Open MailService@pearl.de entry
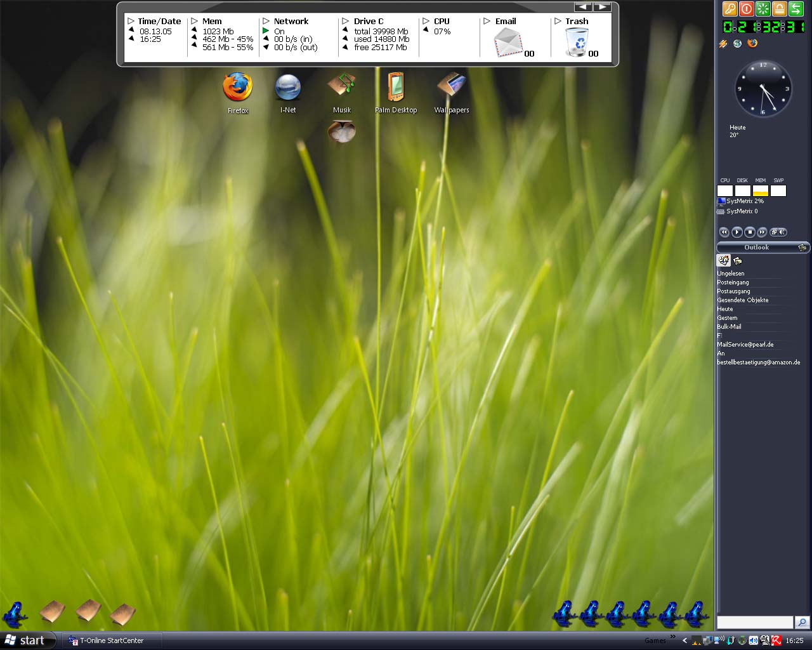 745,345
